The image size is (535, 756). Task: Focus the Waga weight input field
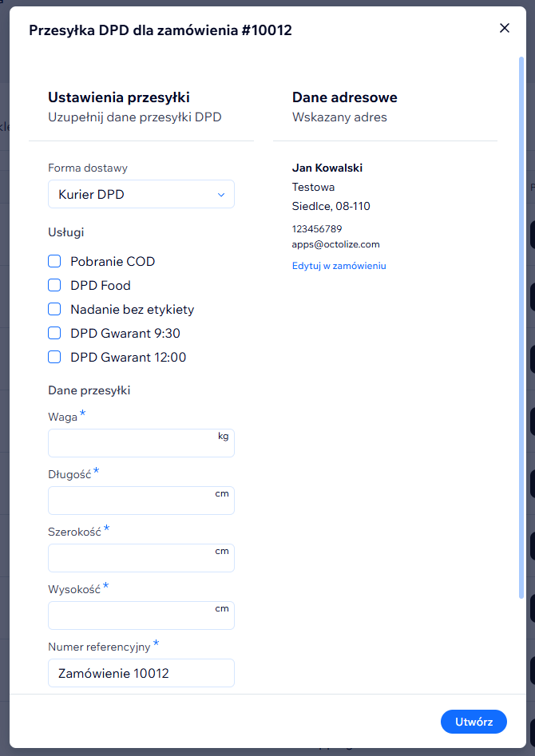point(132,443)
